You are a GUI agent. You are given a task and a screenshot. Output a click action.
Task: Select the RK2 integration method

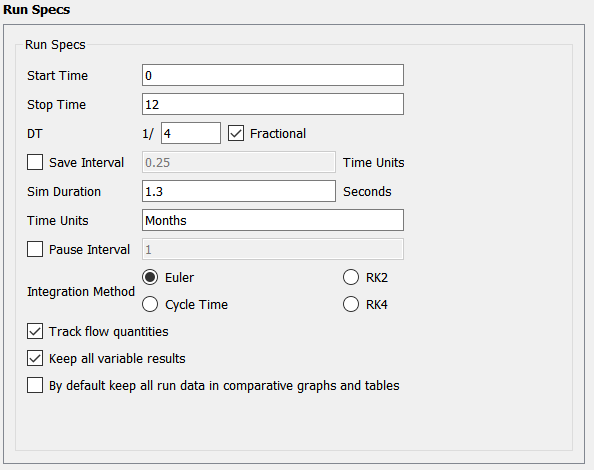[351, 277]
